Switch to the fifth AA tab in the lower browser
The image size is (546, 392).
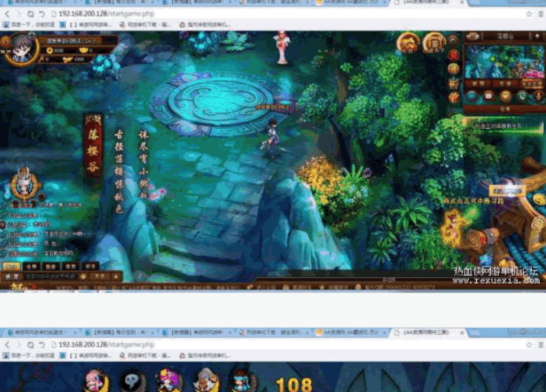[x=351, y=332]
